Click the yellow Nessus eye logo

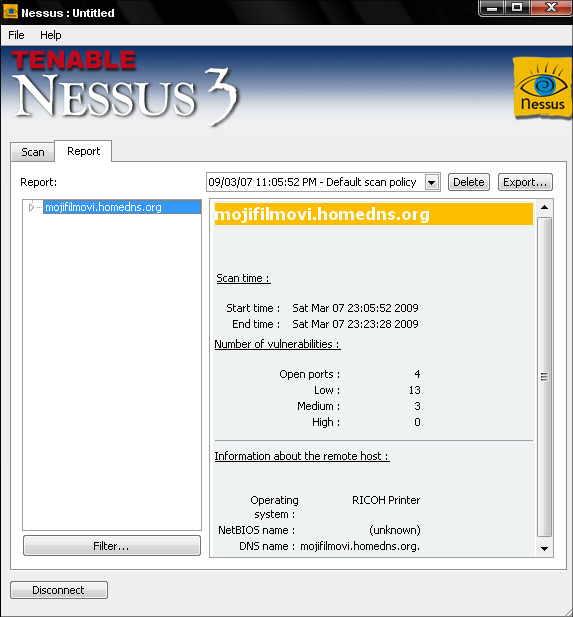[542, 87]
